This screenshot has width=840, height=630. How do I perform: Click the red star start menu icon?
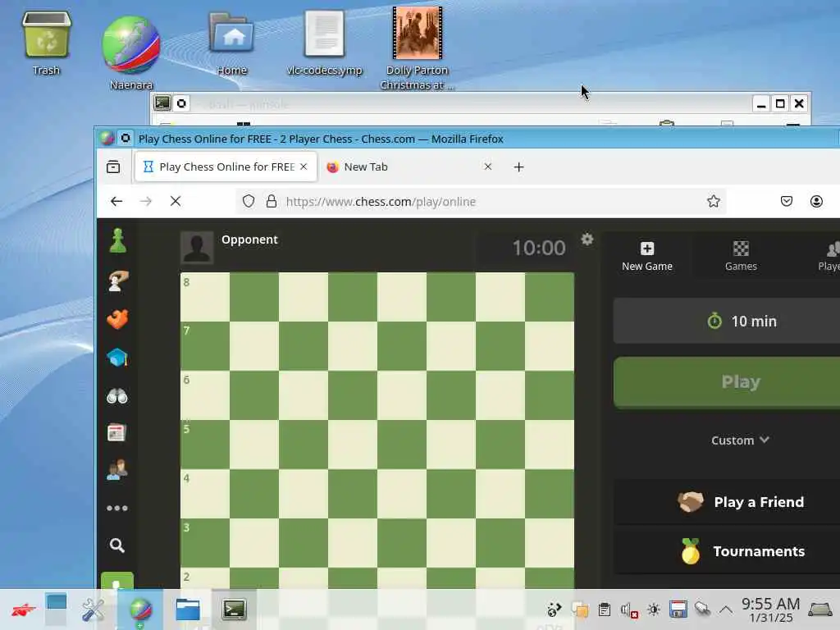(24, 609)
